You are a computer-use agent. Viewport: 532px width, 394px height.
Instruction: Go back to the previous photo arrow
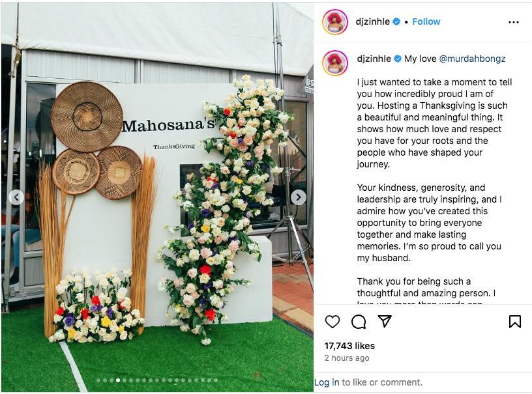[x=16, y=197]
